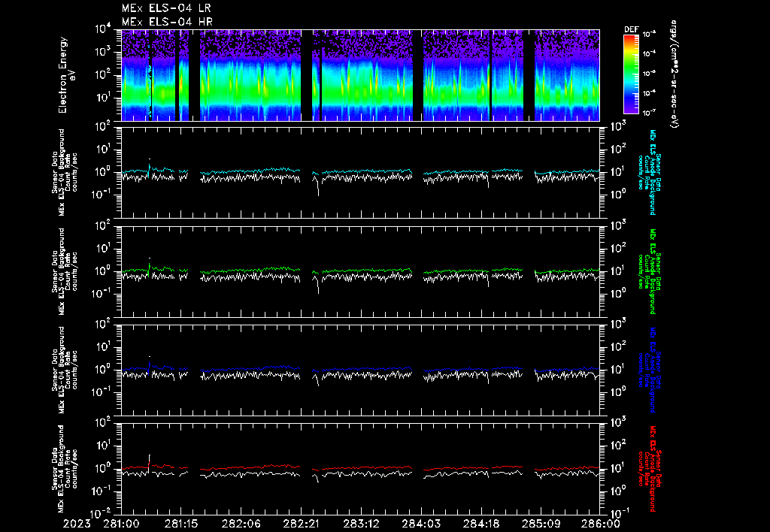Image resolution: width=770 pixels, height=532 pixels.
Task: Click the 10^-1 right-axis tick on the bottom panel
Action: (x=620, y=513)
